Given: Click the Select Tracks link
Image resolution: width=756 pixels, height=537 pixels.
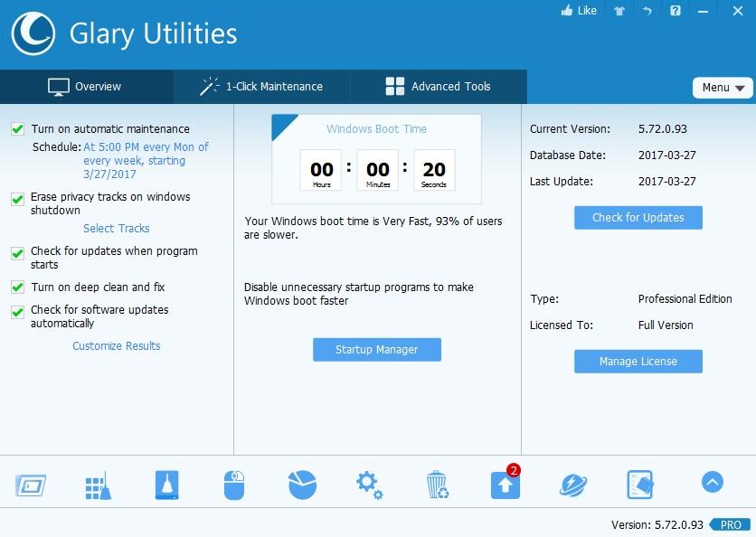Looking at the screenshot, I should pyautogui.click(x=116, y=229).
